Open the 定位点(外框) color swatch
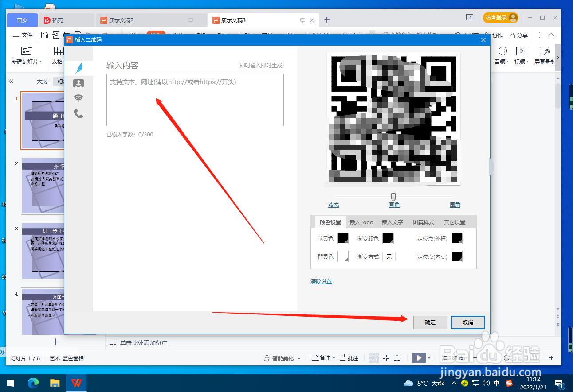573x392 pixels. [457, 238]
